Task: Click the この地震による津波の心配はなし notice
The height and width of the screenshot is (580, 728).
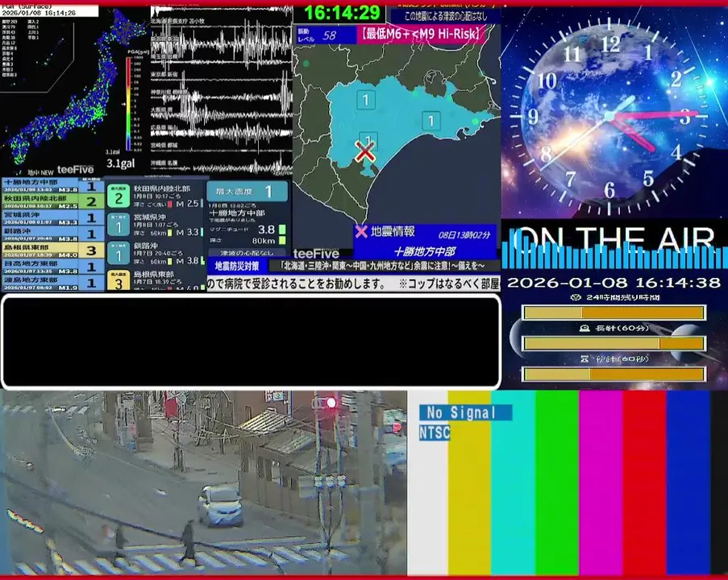Action: click(x=446, y=16)
